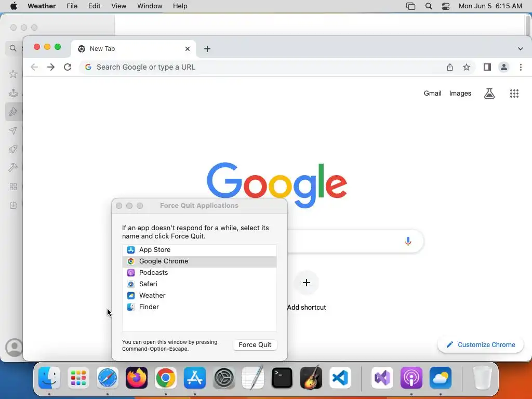This screenshot has height=399, width=532.
Task: Click the Force Quit button
Action: pos(255,345)
